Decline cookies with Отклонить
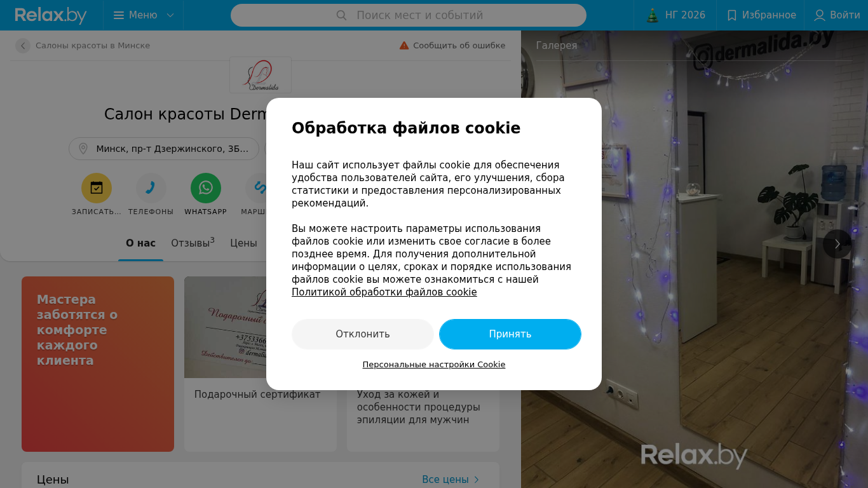868x488 pixels. pyautogui.click(x=363, y=334)
